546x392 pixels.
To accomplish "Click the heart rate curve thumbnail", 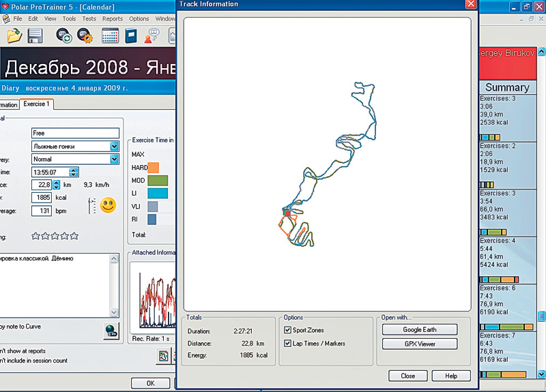I will (x=154, y=299).
